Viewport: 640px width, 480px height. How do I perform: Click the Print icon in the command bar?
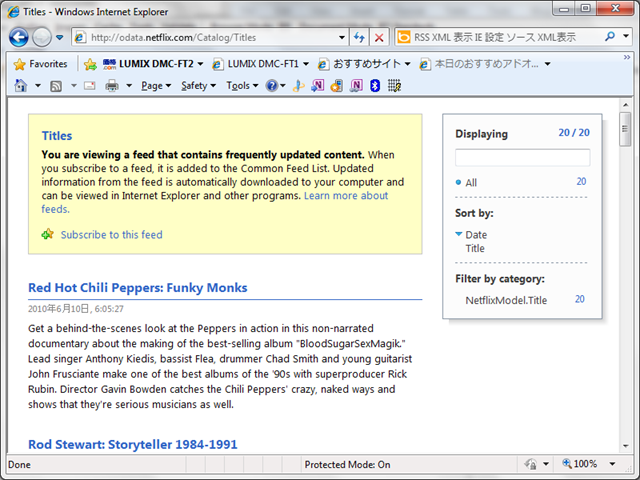pyautogui.click(x=112, y=86)
